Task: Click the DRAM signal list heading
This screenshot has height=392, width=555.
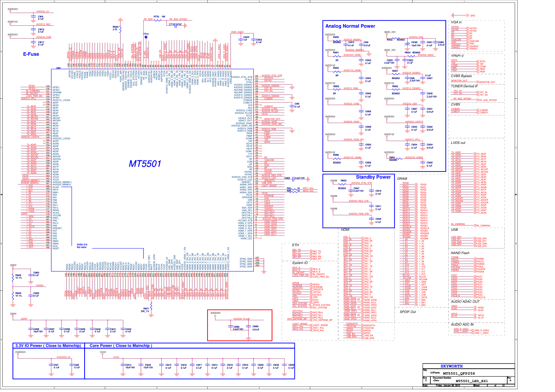Action: (x=402, y=179)
